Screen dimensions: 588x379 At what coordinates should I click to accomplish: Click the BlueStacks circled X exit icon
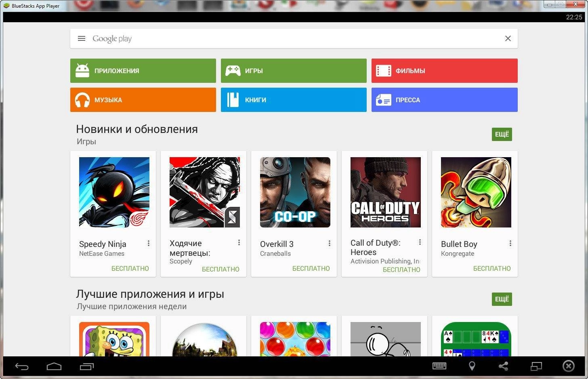click(568, 366)
